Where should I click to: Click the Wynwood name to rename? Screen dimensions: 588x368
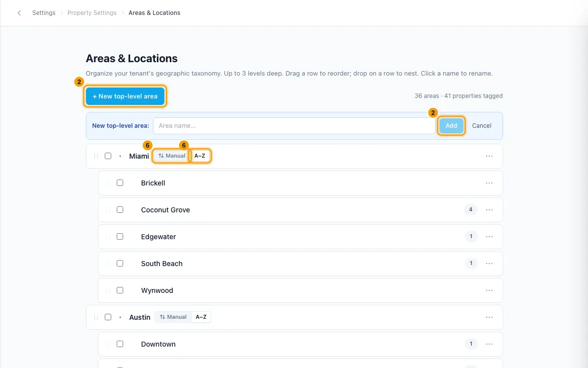tap(157, 290)
